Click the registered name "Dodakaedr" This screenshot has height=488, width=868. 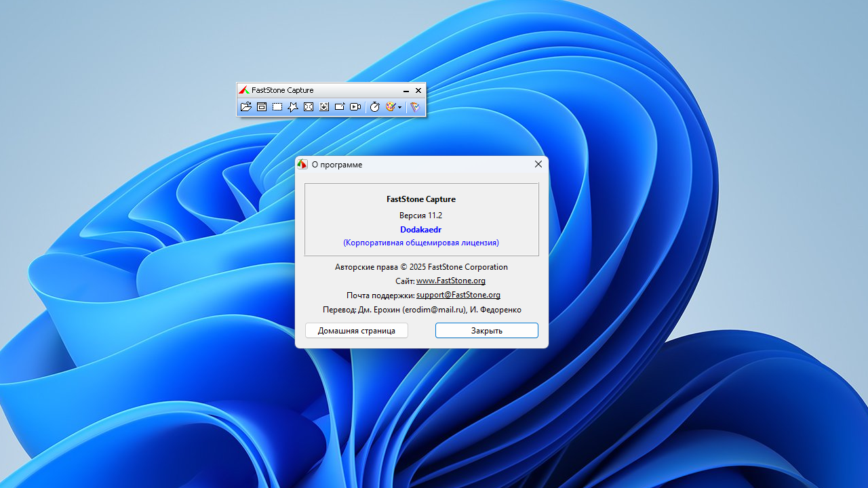click(x=420, y=230)
